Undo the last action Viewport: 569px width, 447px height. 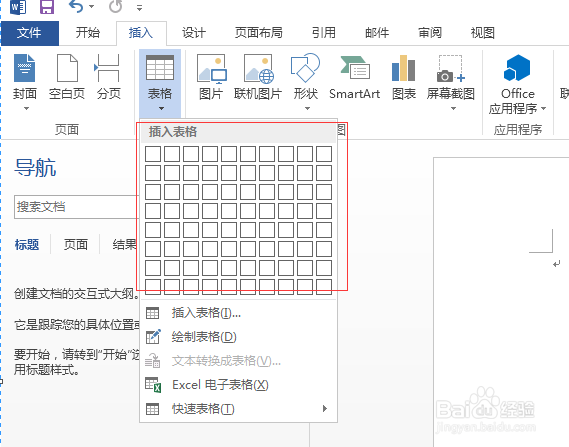click(76, 7)
